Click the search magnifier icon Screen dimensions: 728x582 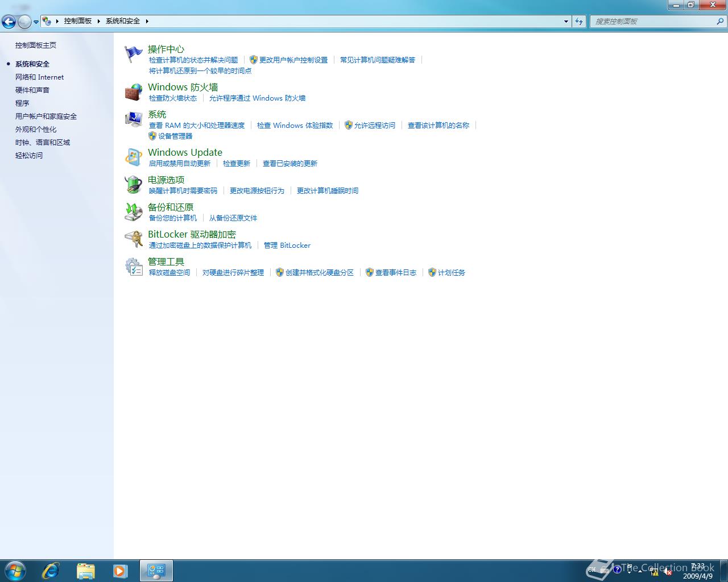[x=720, y=21]
